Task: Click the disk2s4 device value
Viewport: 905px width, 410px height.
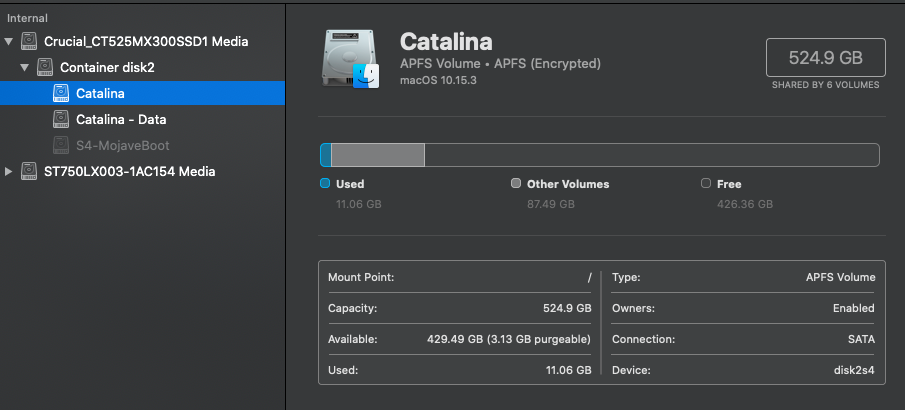Action: pos(855,370)
